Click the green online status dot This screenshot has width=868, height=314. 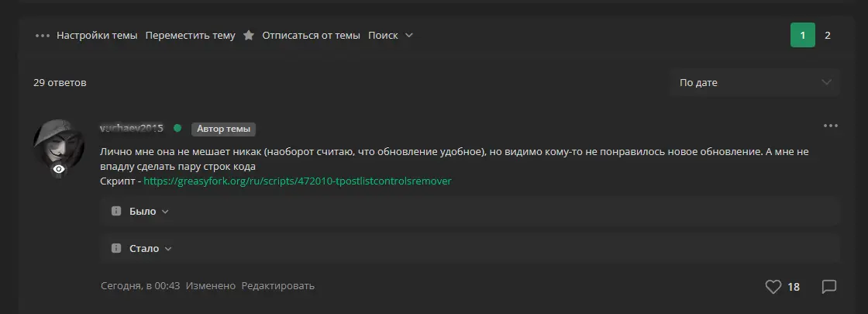click(177, 128)
